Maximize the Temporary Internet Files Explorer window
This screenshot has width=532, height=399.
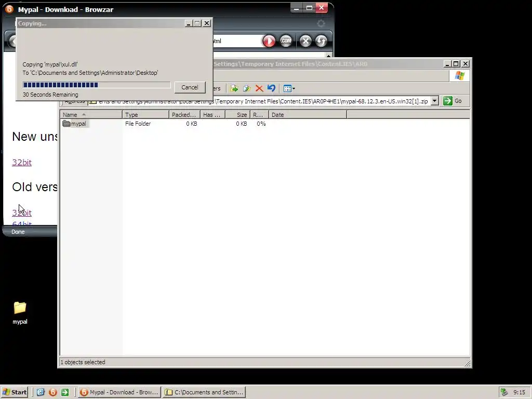coord(456,63)
